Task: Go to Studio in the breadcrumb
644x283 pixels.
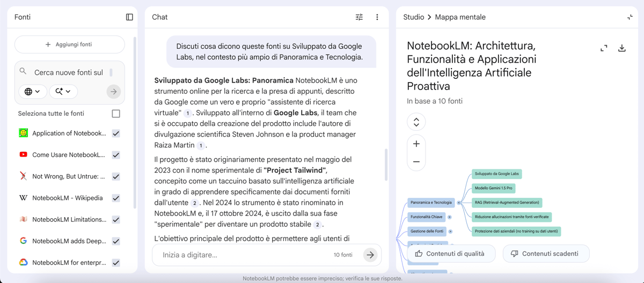Action: click(413, 17)
